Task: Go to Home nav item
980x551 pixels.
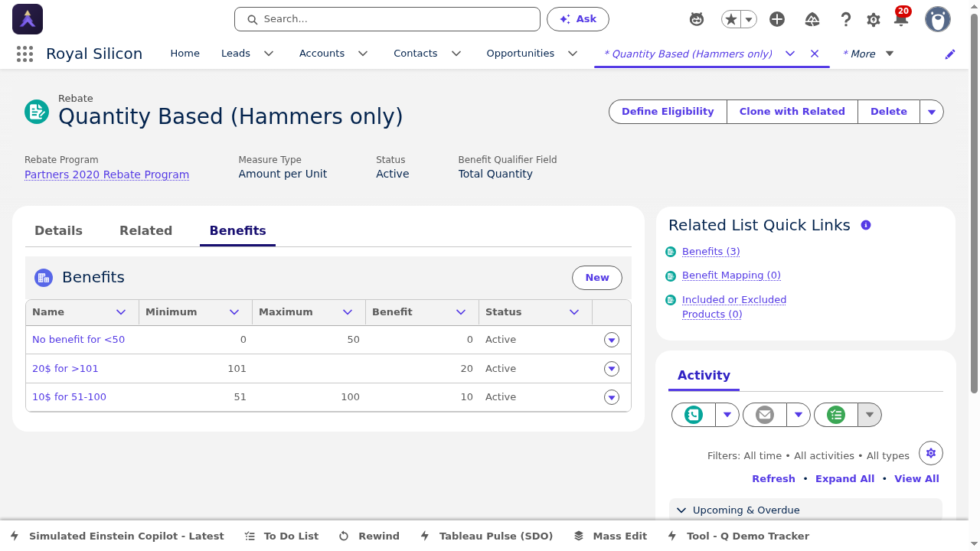Action: (x=185, y=54)
